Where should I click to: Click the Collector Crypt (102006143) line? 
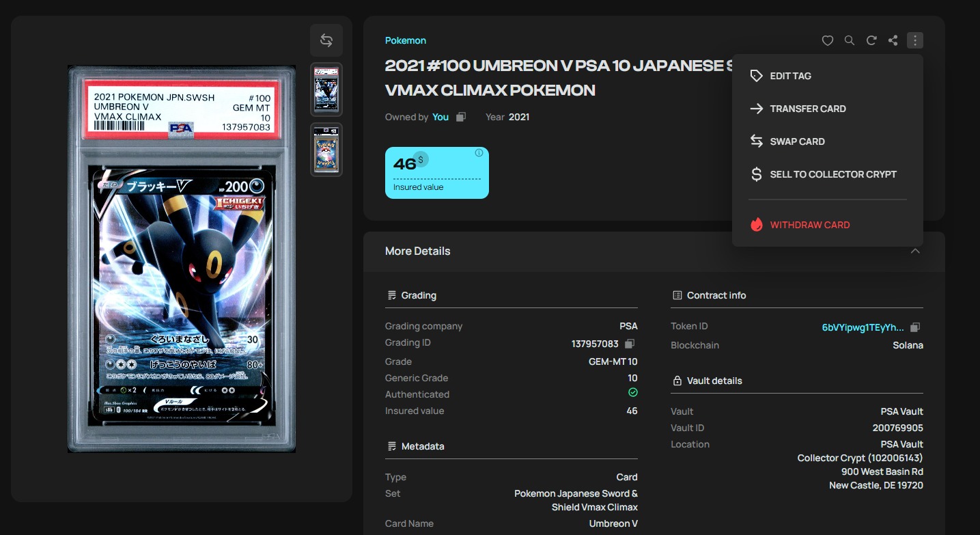(x=860, y=458)
